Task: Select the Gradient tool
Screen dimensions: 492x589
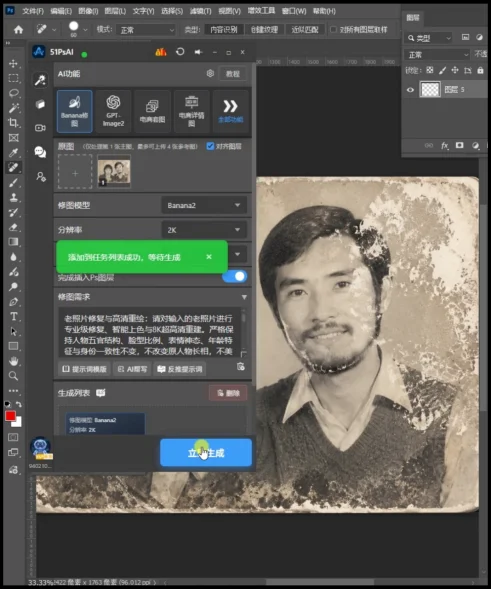Action: [x=14, y=242]
